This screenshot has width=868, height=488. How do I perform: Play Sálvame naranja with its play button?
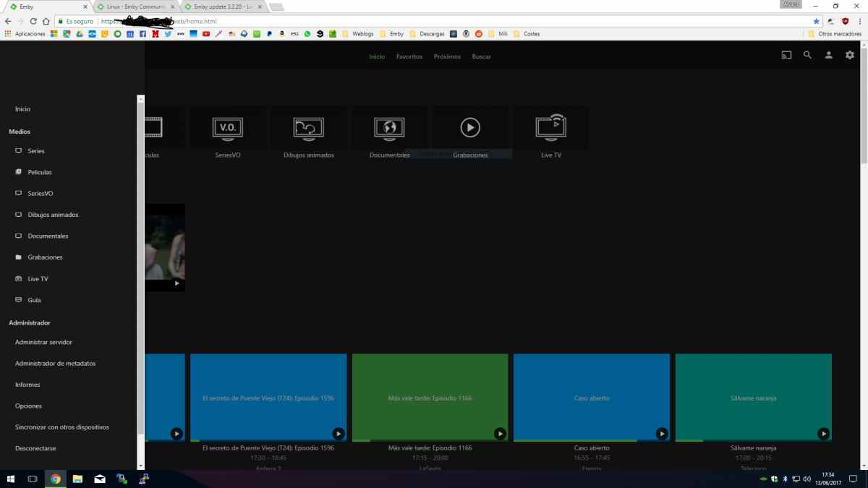tap(823, 434)
